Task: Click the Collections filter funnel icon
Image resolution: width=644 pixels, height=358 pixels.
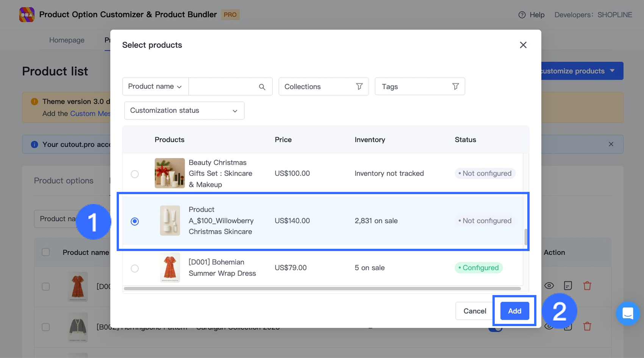Action: [x=359, y=87]
